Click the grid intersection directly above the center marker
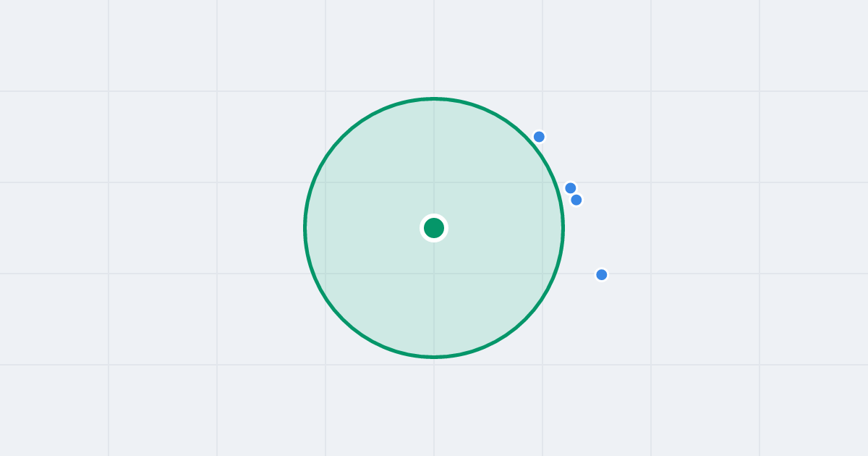Image resolution: width=868 pixels, height=456 pixels. click(434, 182)
